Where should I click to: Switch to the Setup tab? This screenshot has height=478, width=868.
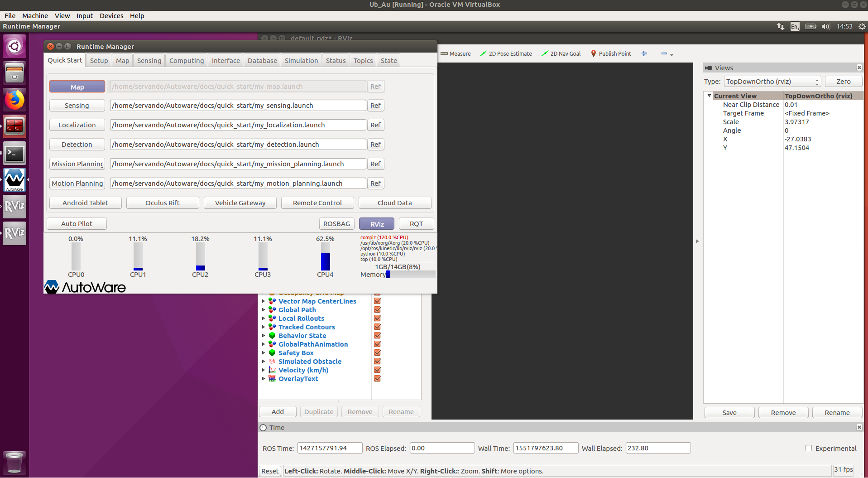99,60
